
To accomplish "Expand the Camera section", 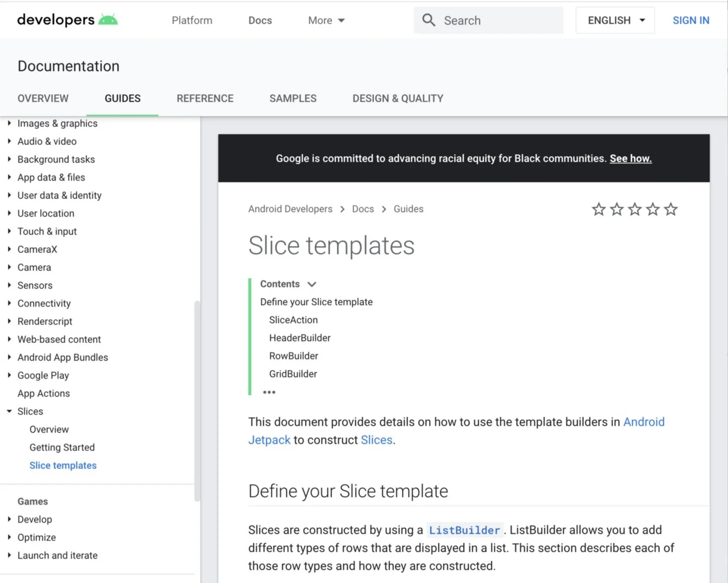I will tap(9, 268).
